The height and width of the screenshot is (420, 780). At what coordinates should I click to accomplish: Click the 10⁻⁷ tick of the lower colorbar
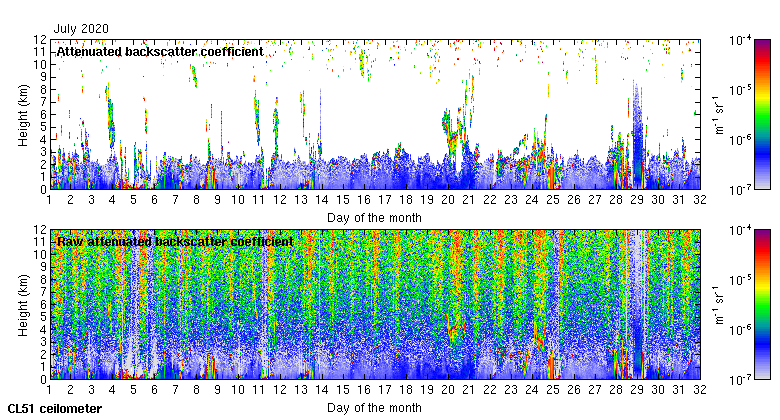tap(740, 380)
